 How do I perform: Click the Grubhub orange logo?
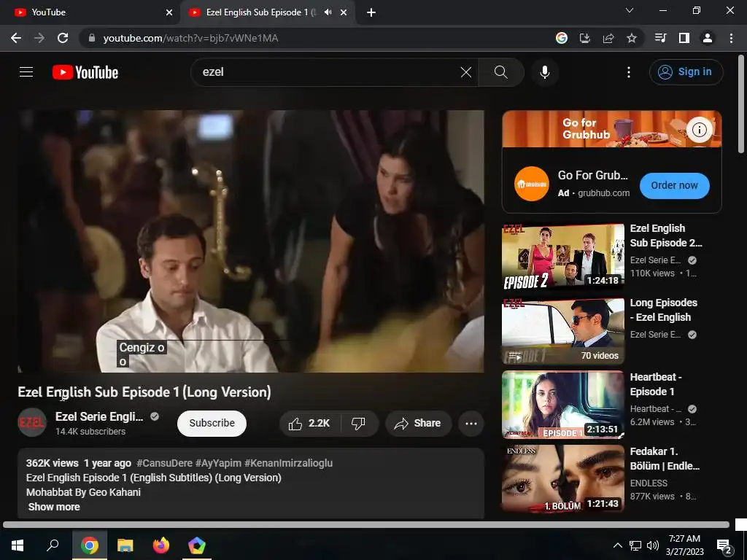pyautogui.click(x=532, y=184)
